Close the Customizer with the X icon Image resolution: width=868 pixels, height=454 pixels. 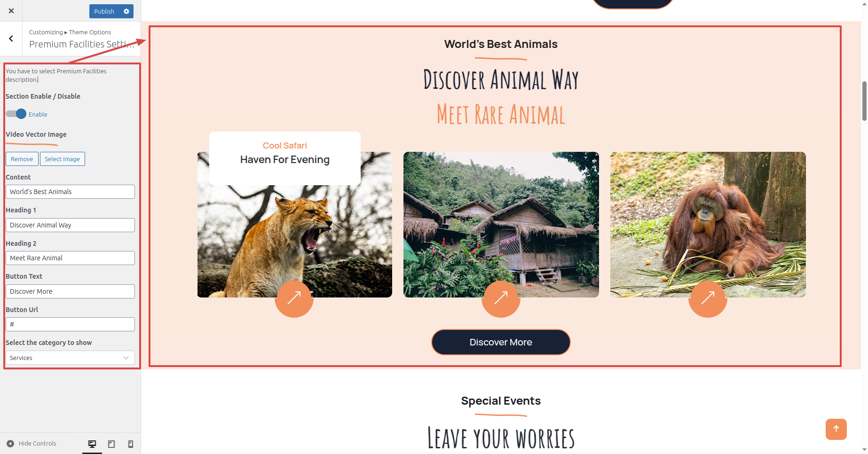coord(11,11)
